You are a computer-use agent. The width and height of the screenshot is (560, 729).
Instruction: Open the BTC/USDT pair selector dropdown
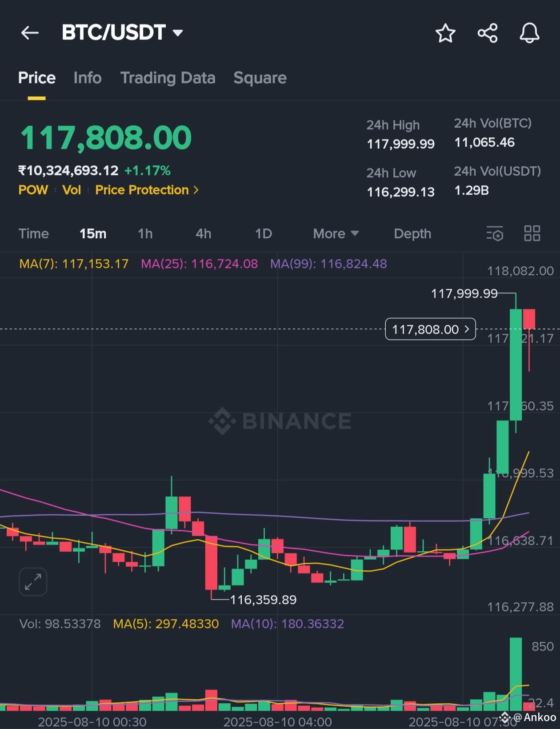point(122,32)
